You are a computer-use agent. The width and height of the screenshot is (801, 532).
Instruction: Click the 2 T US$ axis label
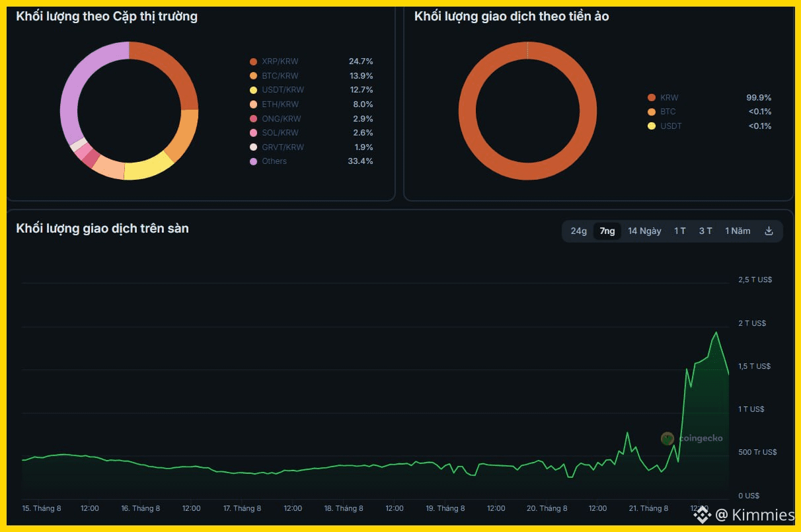coord(752,323)
